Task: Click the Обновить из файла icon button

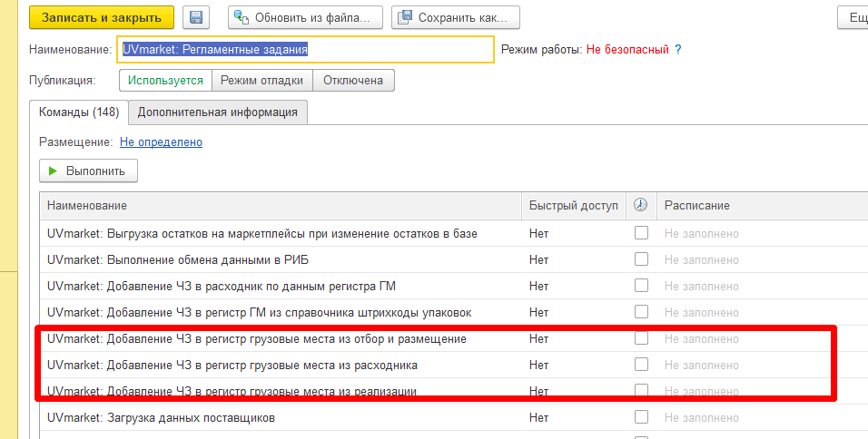Action: point(305,18)
